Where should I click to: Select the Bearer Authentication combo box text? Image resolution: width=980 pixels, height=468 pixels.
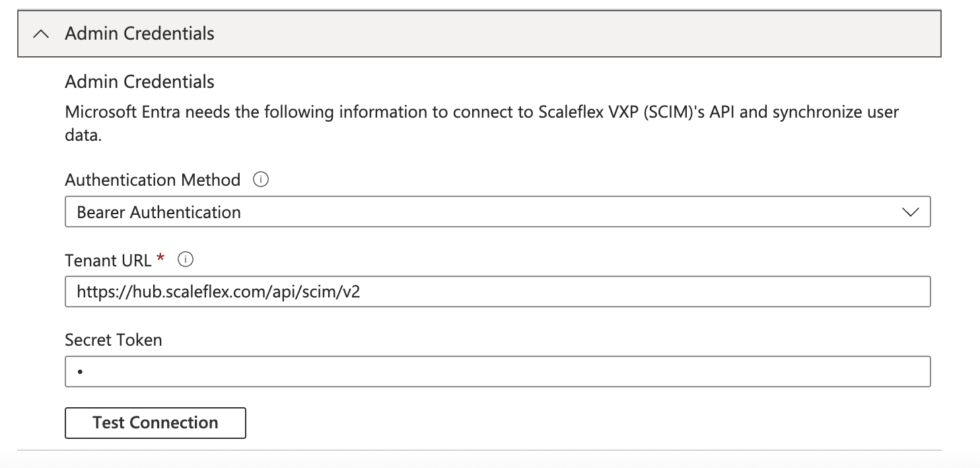pos(159,212)
